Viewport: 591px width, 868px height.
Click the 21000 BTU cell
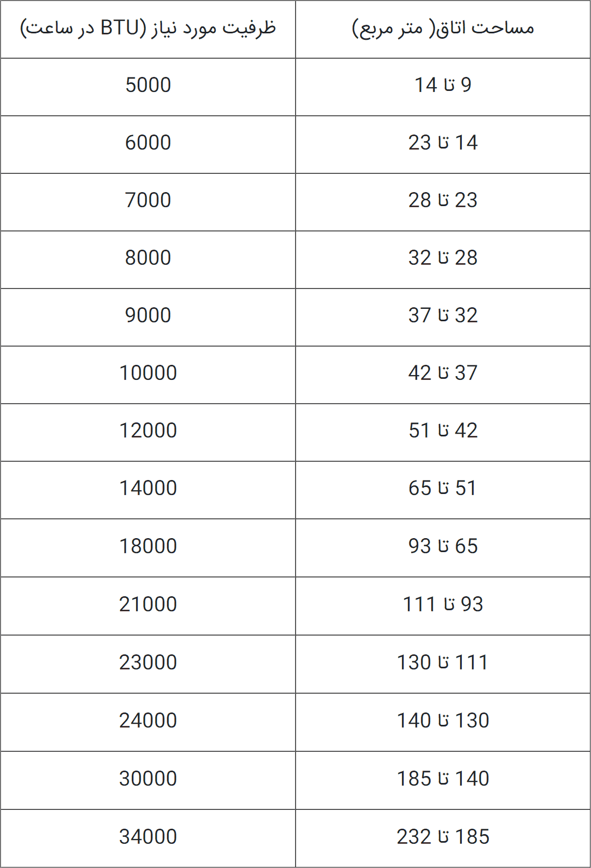pos(148,604)
